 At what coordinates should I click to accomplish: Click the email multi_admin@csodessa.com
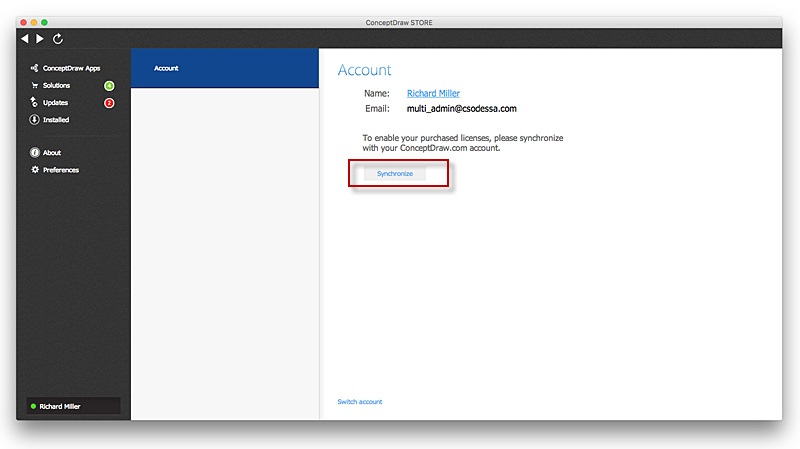pyautogui.click(x=462, y=109)
